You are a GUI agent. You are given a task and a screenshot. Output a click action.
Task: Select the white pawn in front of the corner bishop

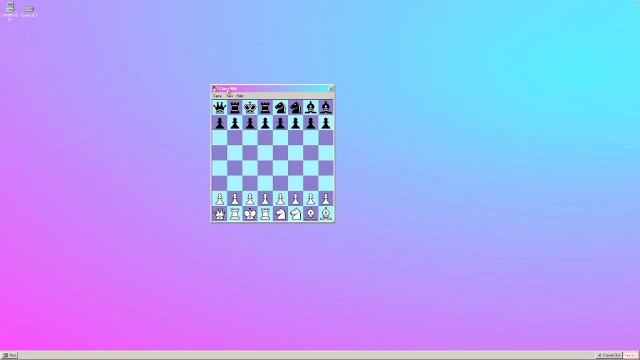pyautogui.click(x=326, y=199)
